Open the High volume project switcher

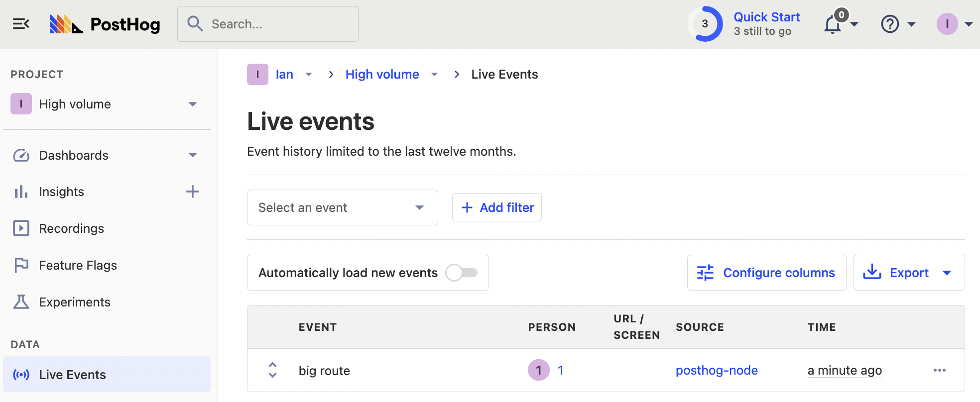click(x=106, y=104)
